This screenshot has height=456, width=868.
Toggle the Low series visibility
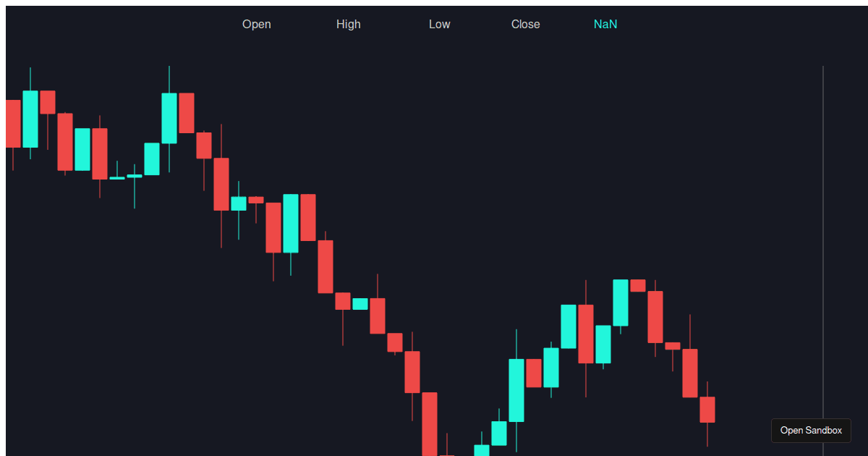tap(439, 24)
